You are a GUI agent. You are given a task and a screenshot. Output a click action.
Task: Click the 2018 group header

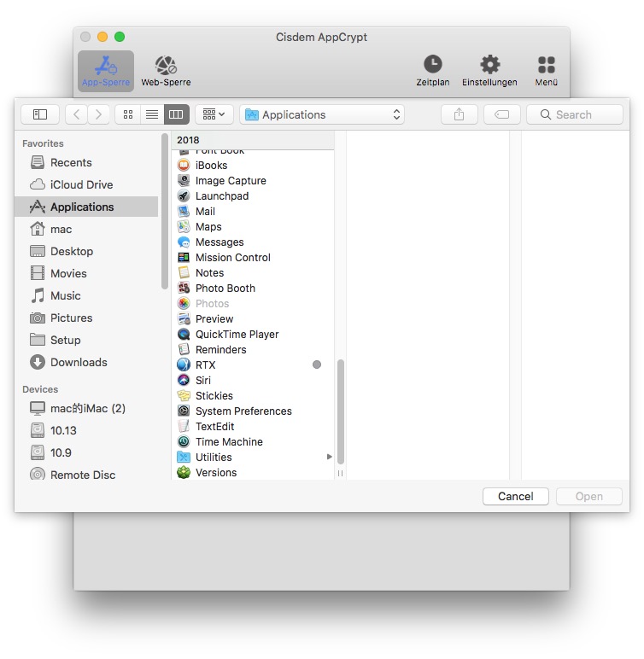tap(253, 140)
